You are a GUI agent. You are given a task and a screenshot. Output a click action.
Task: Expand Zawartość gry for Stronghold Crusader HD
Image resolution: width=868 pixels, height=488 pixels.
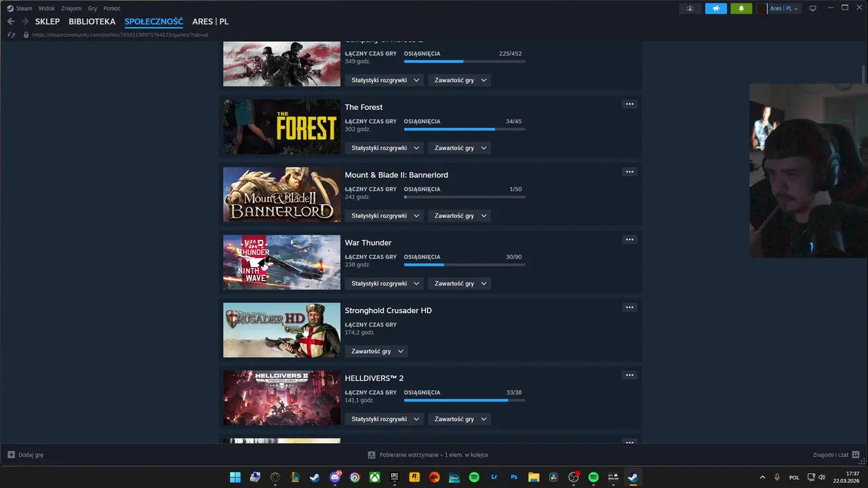[x=376, y=351]
